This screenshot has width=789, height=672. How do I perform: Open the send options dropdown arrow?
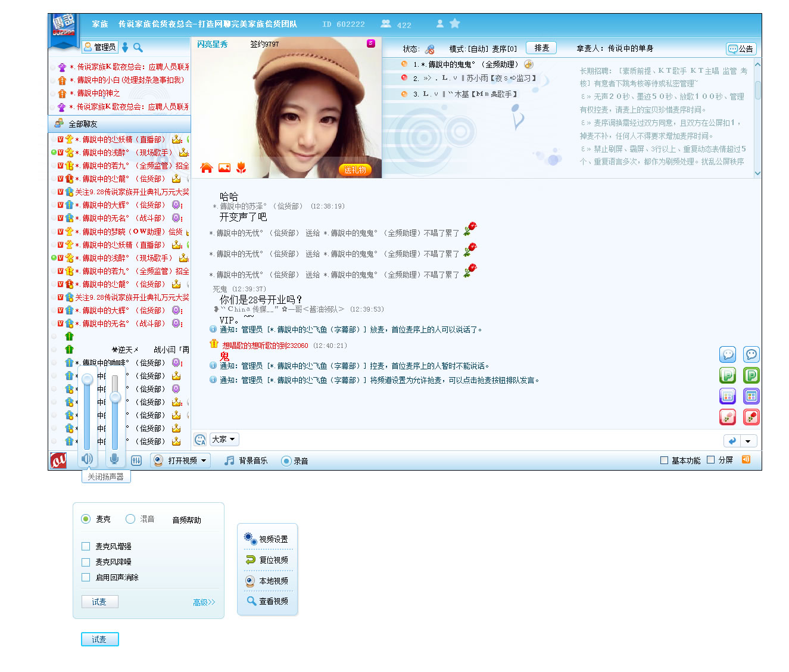click(x=749, y=441)
